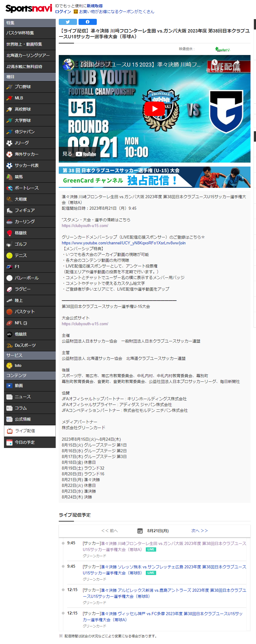Open Jリーグ soccer ball icon
The image size is (256, 644).
click(9, 143)
